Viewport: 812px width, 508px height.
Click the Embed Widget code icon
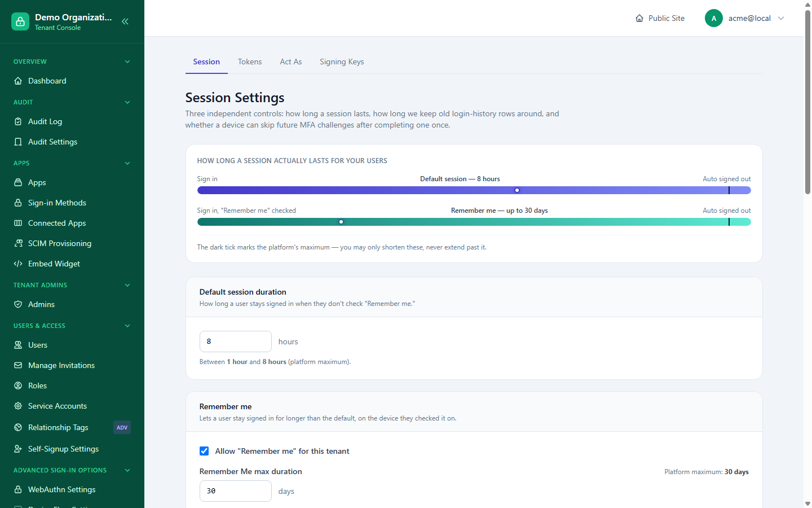pos(18,264)
